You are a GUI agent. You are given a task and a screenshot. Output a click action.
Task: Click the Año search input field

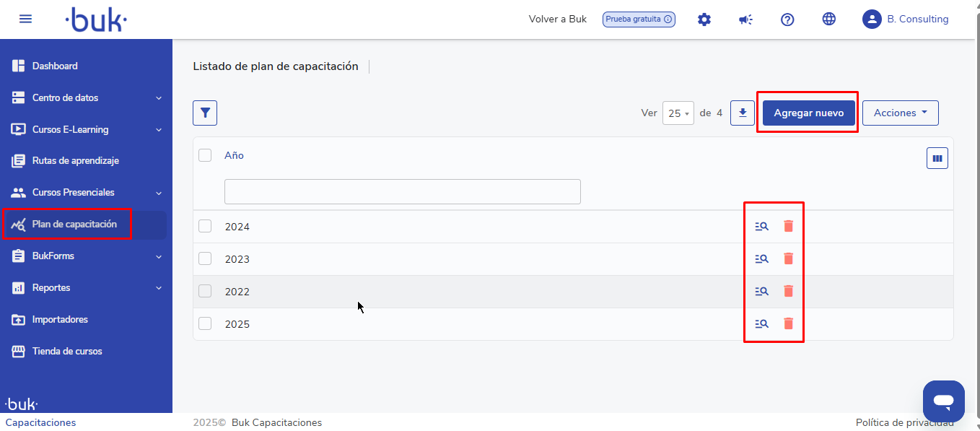(x=402, y=192)
